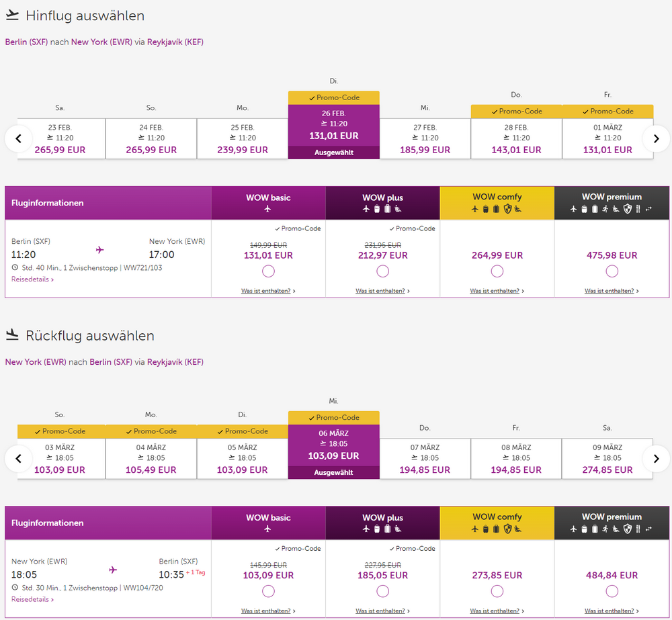Select outbound WOW comfy 264,99 EUR radio
Viewport: 672px width, 620px height.
497,271
